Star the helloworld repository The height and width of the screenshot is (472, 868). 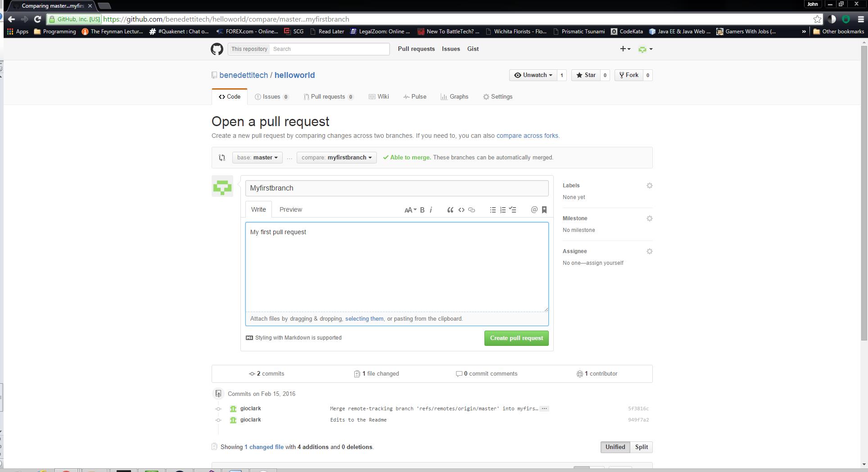(586, 75)
